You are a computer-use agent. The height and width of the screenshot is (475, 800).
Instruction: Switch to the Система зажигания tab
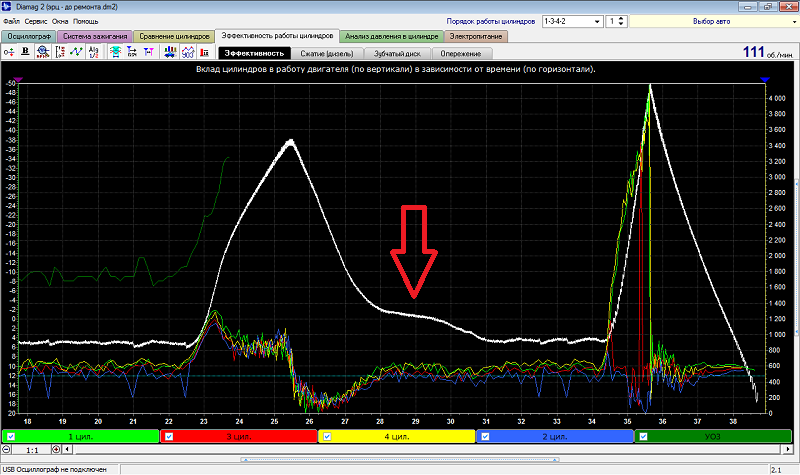(x=95, y=36)
